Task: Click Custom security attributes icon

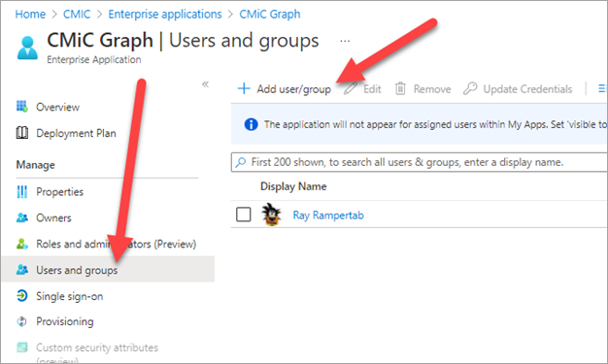Action: tap(22, 347)
